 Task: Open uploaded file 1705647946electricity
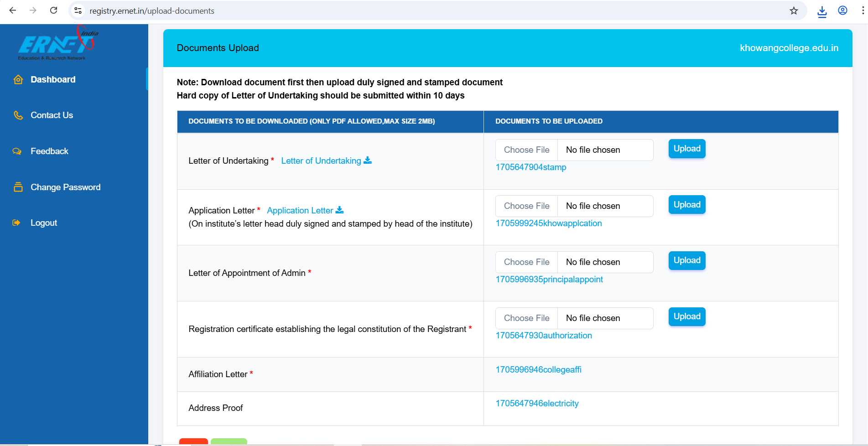pyautogui.click(x=537, y=404)
